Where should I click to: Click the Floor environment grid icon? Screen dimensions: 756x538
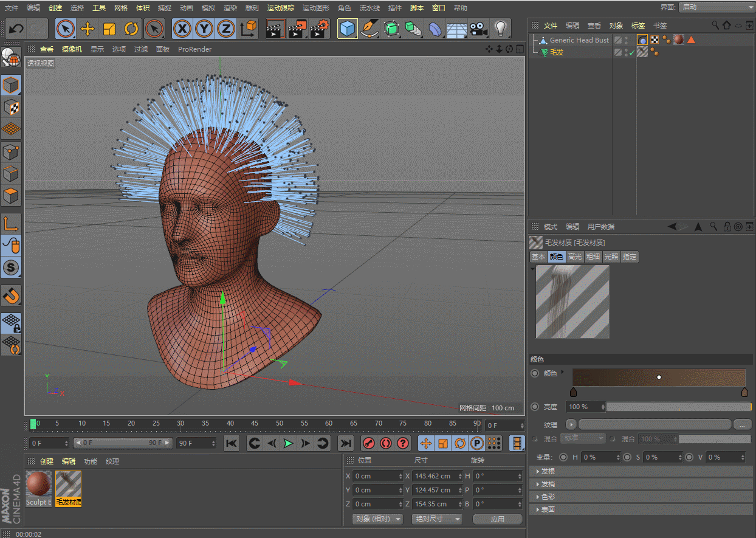[456, 29]
